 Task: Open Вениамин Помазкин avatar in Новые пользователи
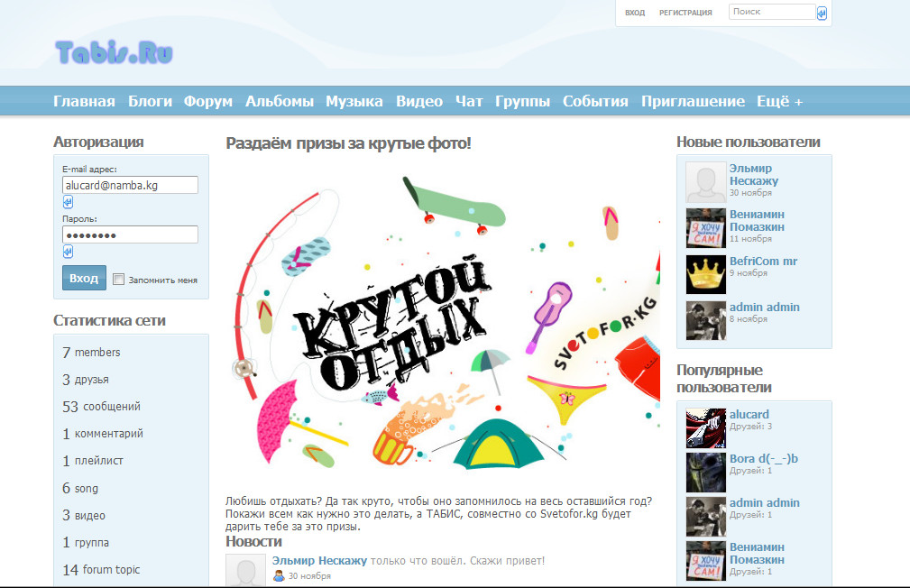tap(705, 228)
